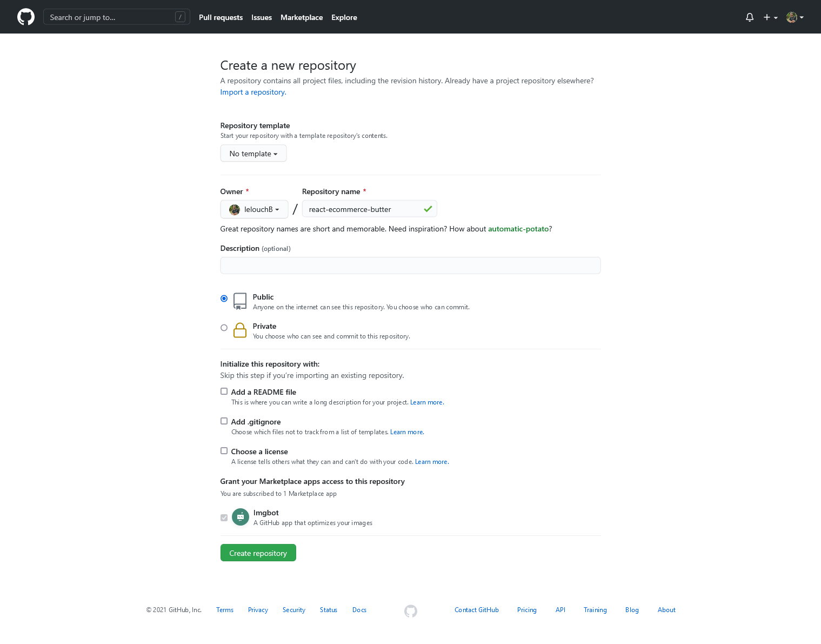Open Marketplace from the top navigation
Viewport: 821px width, 644px height.
pos(302,17)
